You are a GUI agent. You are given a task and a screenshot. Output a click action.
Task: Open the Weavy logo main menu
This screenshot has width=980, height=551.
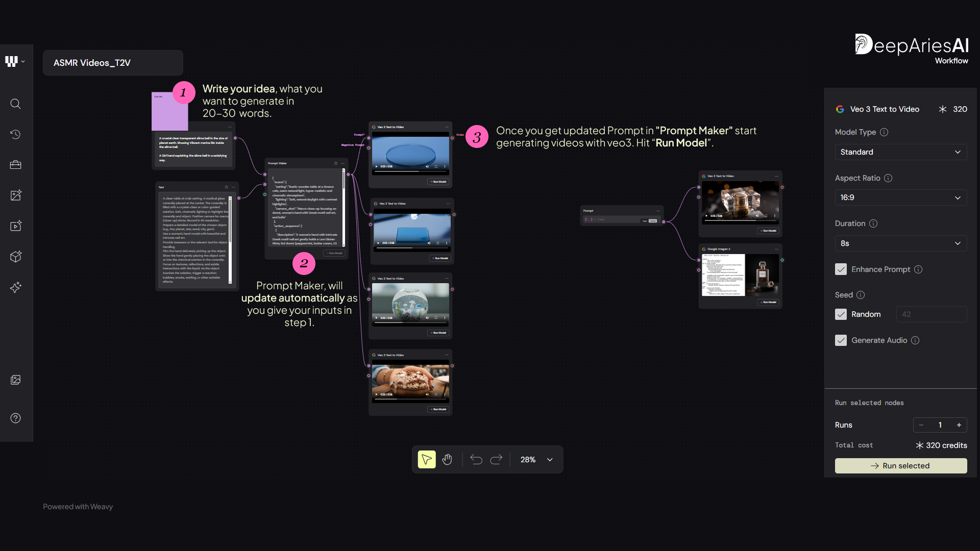[x=15, y=62]
